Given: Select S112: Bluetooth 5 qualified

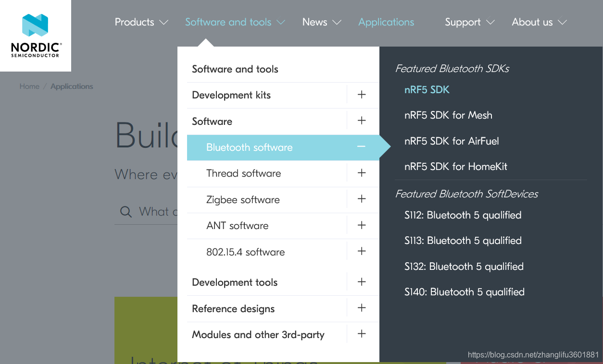Looking at the screenshot, I should 463,215.
